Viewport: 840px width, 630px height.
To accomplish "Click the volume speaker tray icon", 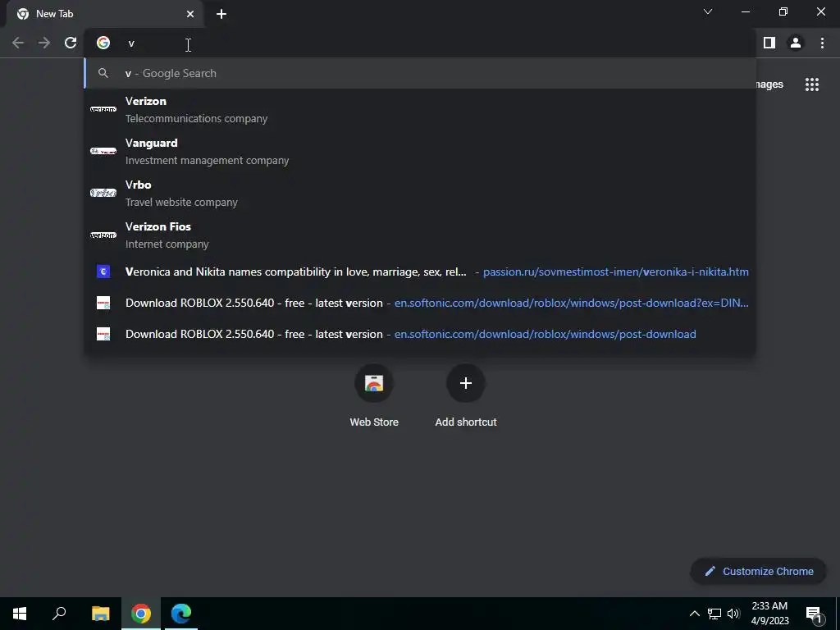I will 733,614.
